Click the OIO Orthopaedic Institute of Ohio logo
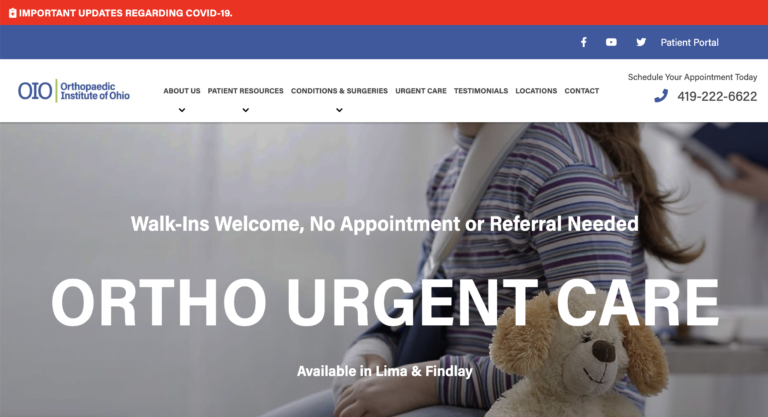The height and width of the screenshot is (417, 768). (x=74, y=91)
